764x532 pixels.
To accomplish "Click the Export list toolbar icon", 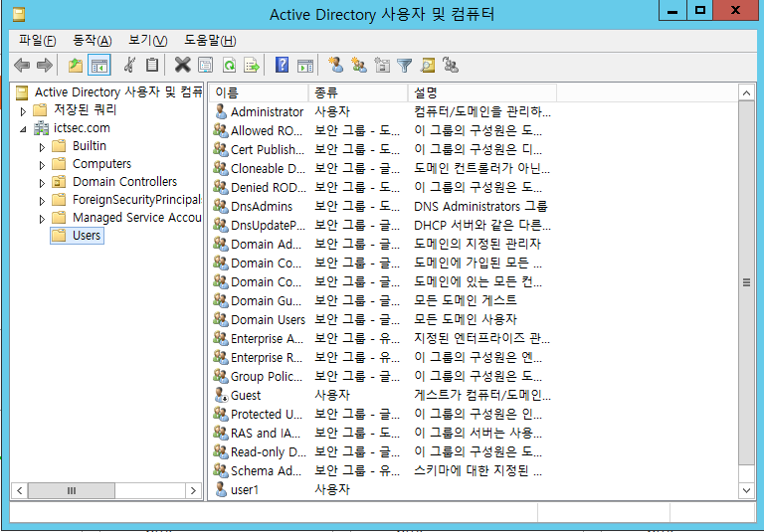I will (x=252, y=65).
